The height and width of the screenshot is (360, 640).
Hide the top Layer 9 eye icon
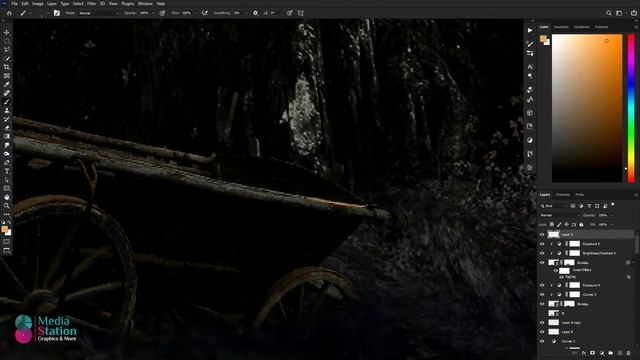[x=542, y=235]
